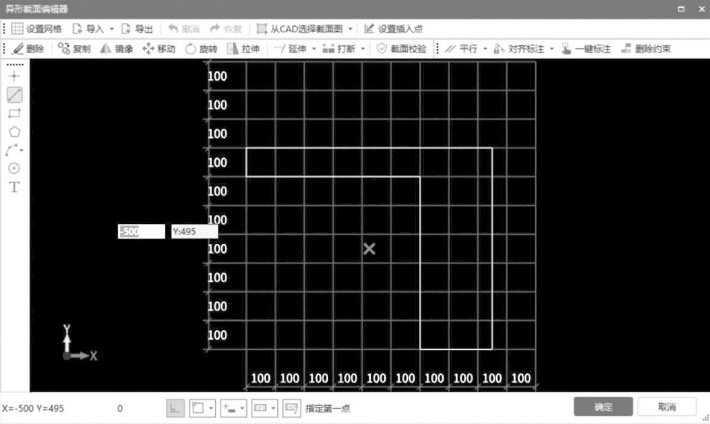This screenshot has width=710, height=424.
Task: Click 设置插入点 set insertion point
Action: (393, 29)
